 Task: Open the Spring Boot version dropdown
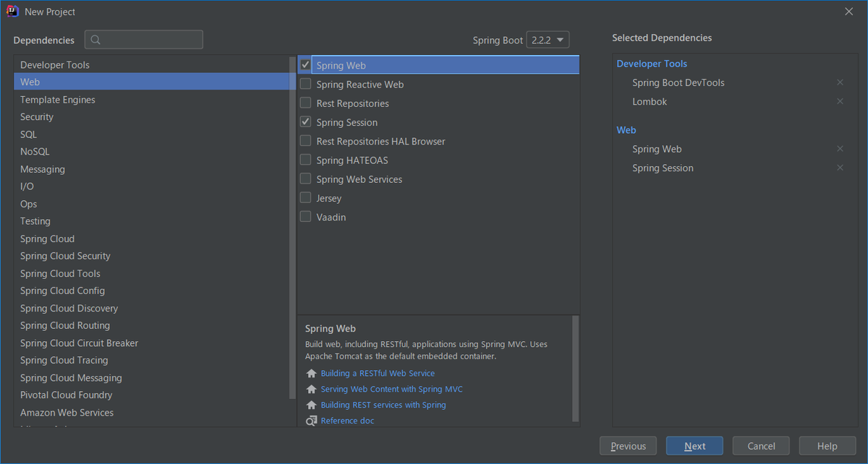point(548,40)
